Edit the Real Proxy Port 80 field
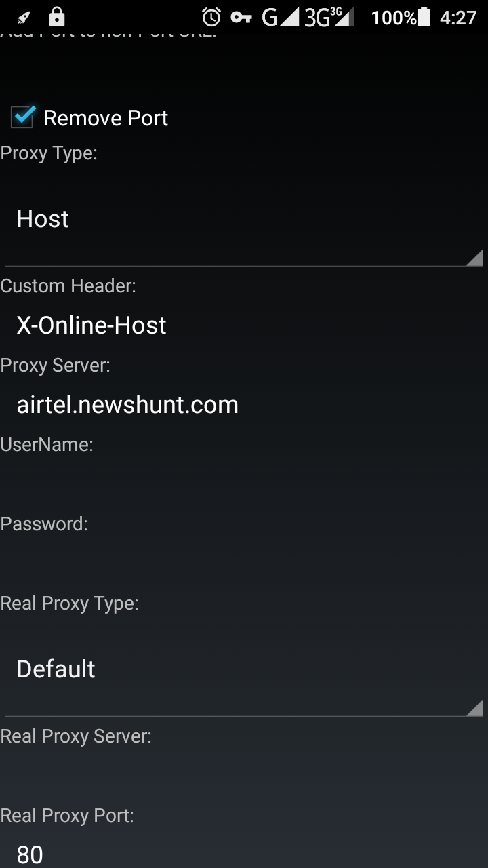The image size is (488, 868). point(244,853)
